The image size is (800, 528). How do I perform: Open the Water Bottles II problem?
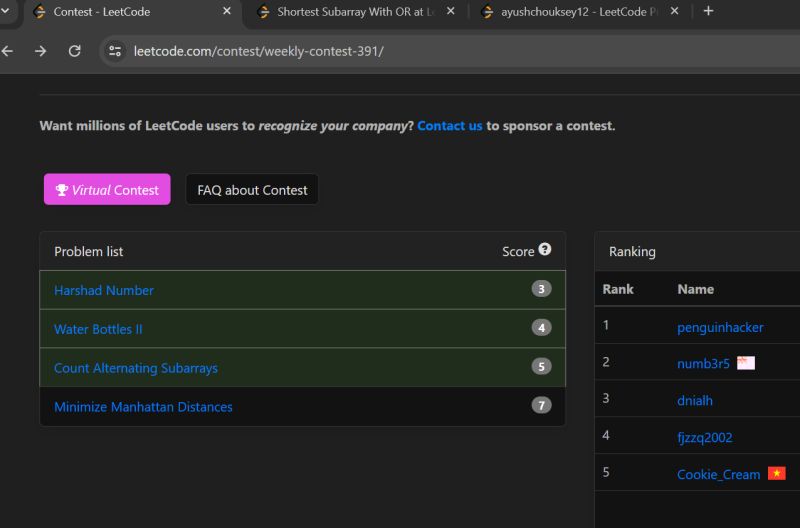(98, 329)
